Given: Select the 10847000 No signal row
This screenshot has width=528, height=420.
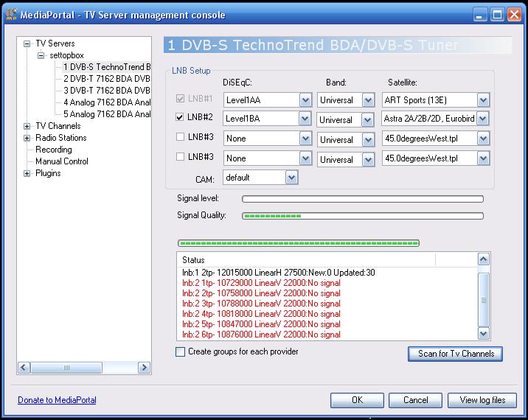Looking at the screenshot, I should (x=261, y=324).
